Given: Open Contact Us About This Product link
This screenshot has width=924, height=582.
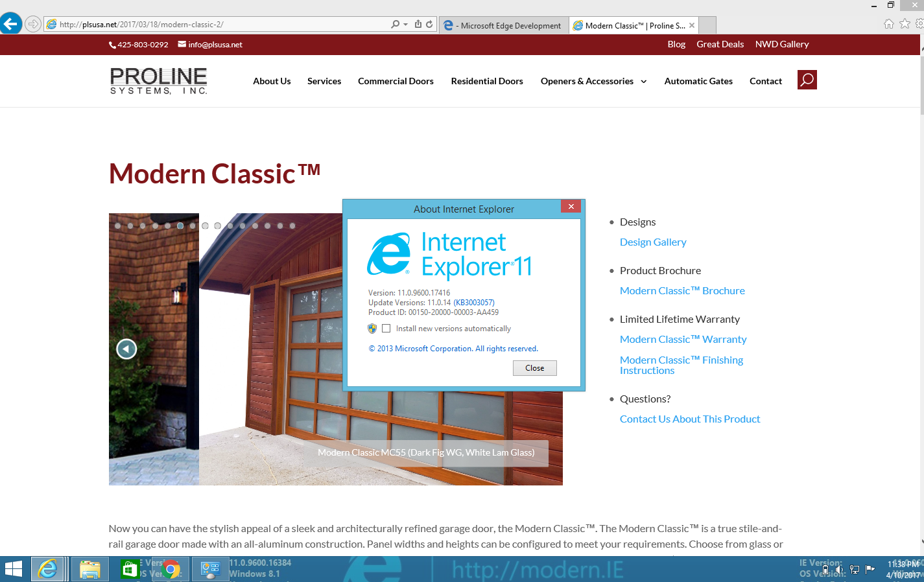Looking at the screenshot, I should 690,419.
